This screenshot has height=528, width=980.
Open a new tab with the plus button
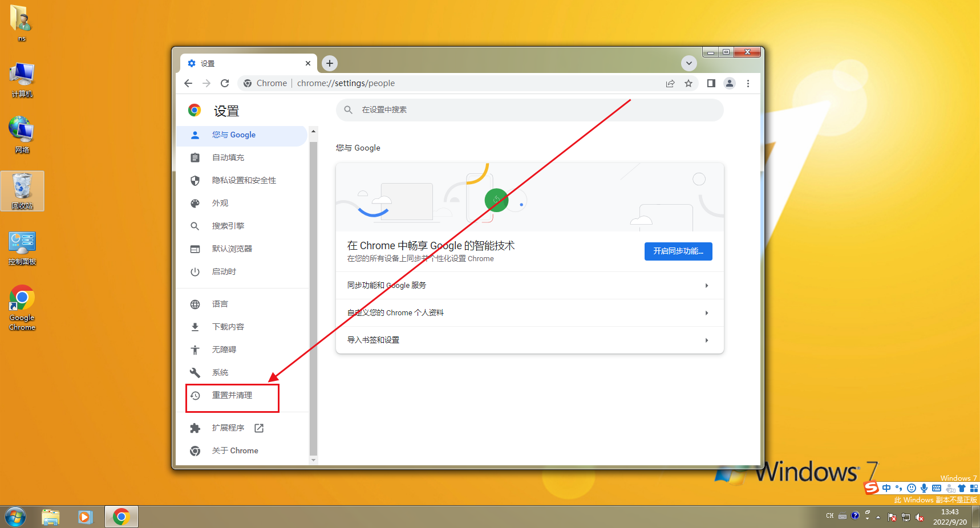tap(330, 63)
